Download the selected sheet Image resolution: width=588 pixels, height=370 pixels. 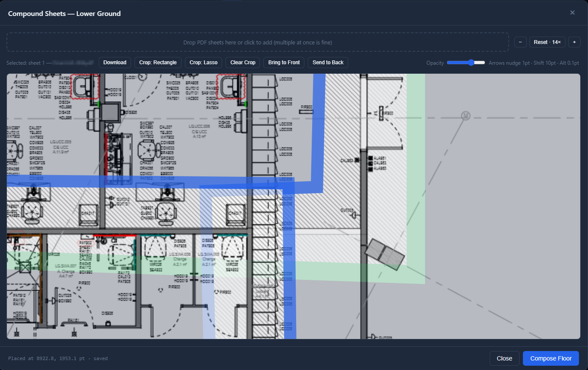[x=115, y=63]
